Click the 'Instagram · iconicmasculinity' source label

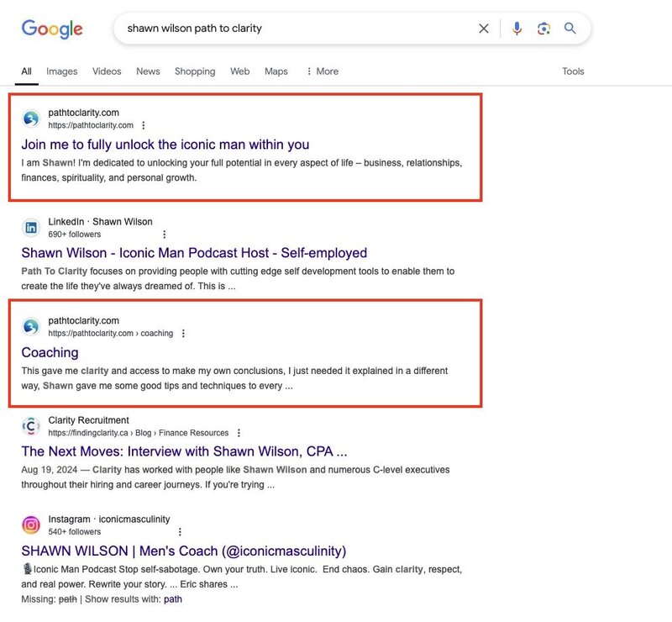click(109, 519)
